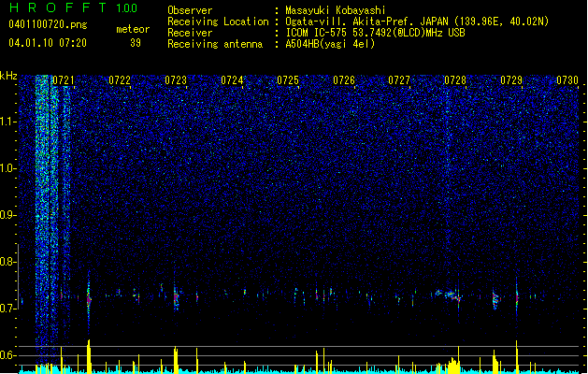
Task: Click the yellow power spike after 0721
Action: tap(89, 355)
